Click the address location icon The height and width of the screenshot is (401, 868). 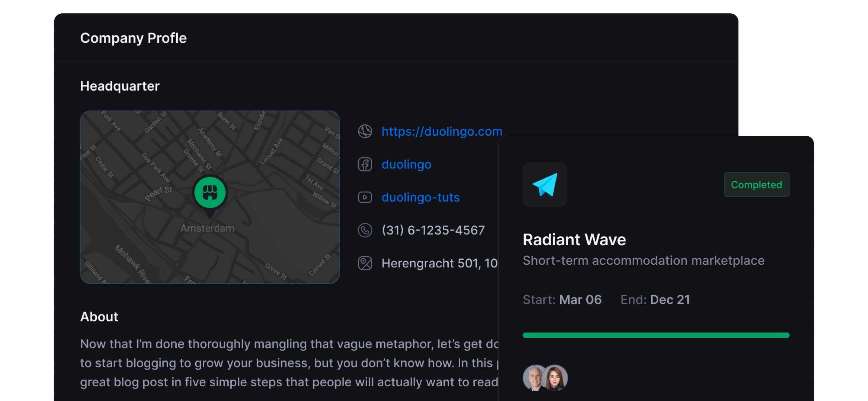pos(365,263)
